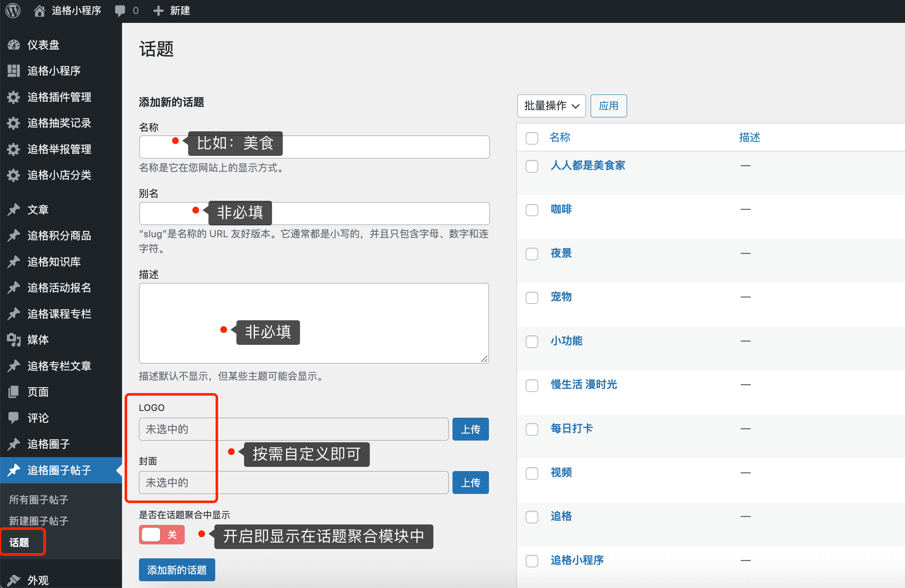Click the 媒体 media icon
905x588 pixels.
[x=14, y=340]
